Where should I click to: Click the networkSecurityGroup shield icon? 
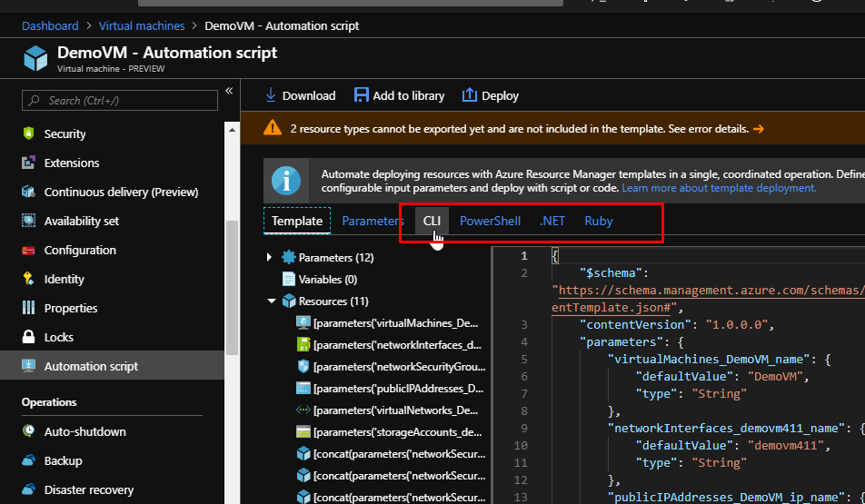[x=303, y=366]
